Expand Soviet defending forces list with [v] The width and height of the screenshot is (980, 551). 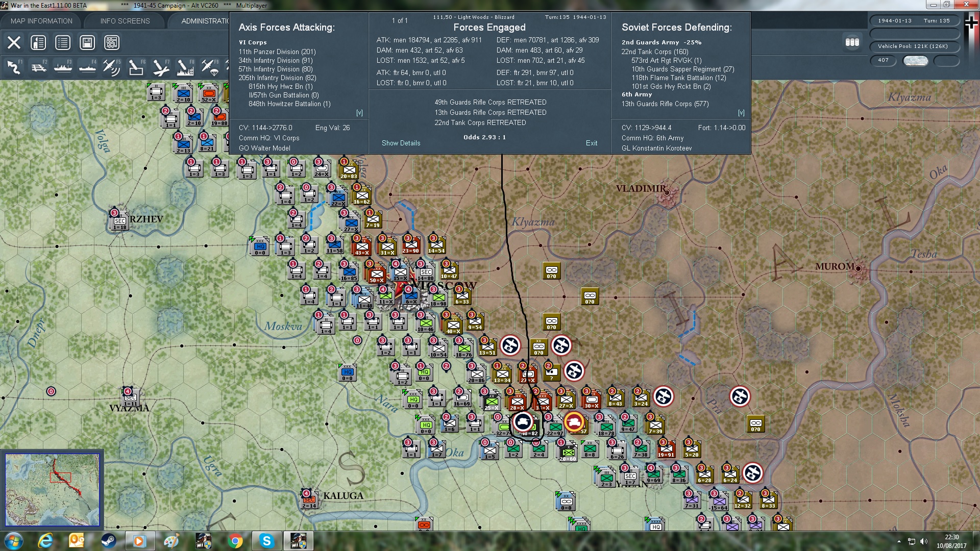click(x=741, y=113)
